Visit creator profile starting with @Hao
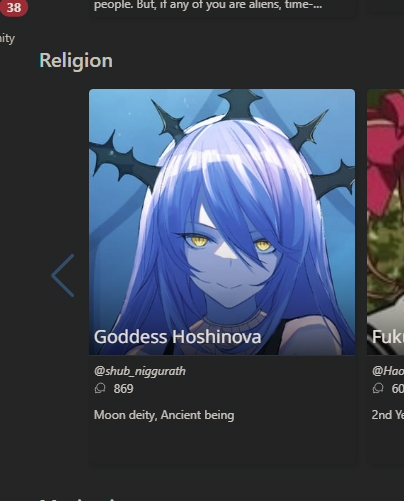 pyautogui.click(x=388, y=371)
